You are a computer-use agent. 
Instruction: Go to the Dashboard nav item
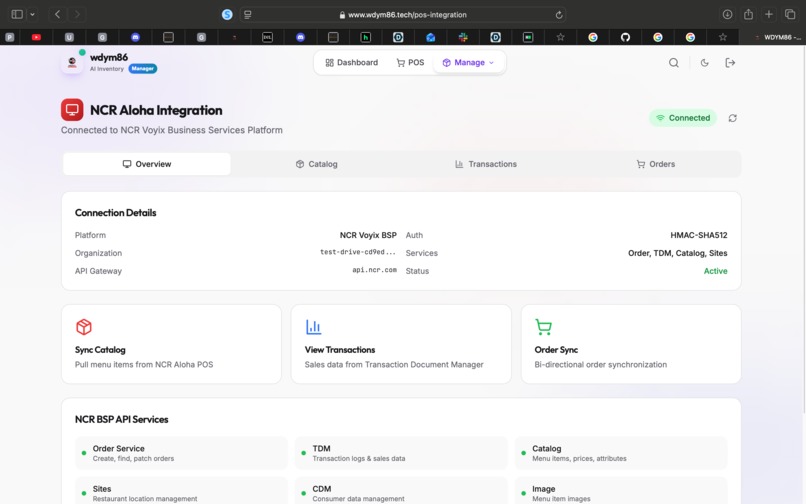click(352, 62)
